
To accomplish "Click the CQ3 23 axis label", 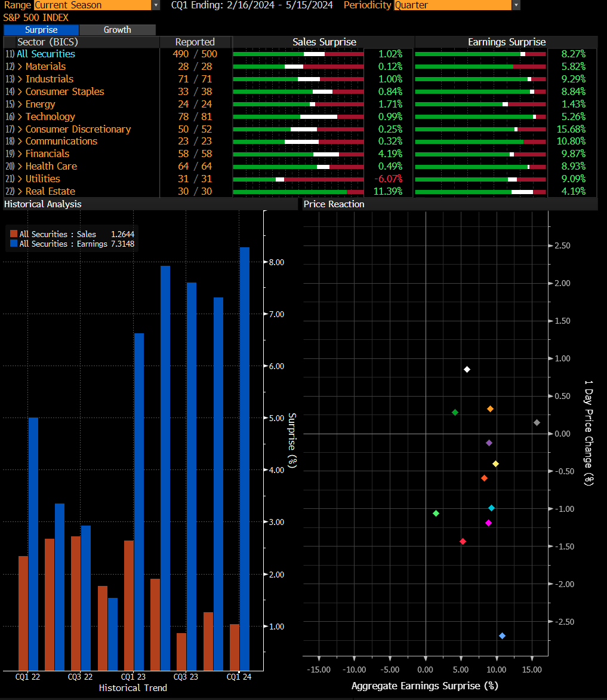I will (186, 677).
